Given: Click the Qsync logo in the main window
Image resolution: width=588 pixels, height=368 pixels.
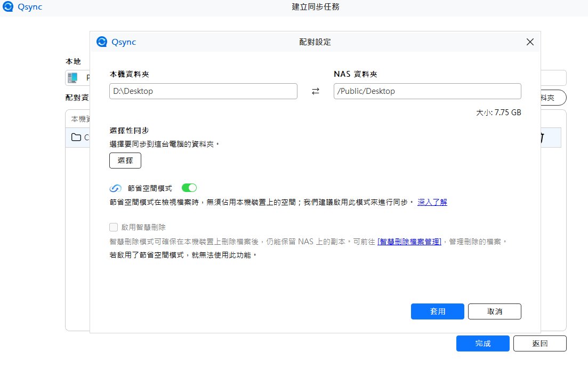Looking at the screenshot, I should 9,7.
